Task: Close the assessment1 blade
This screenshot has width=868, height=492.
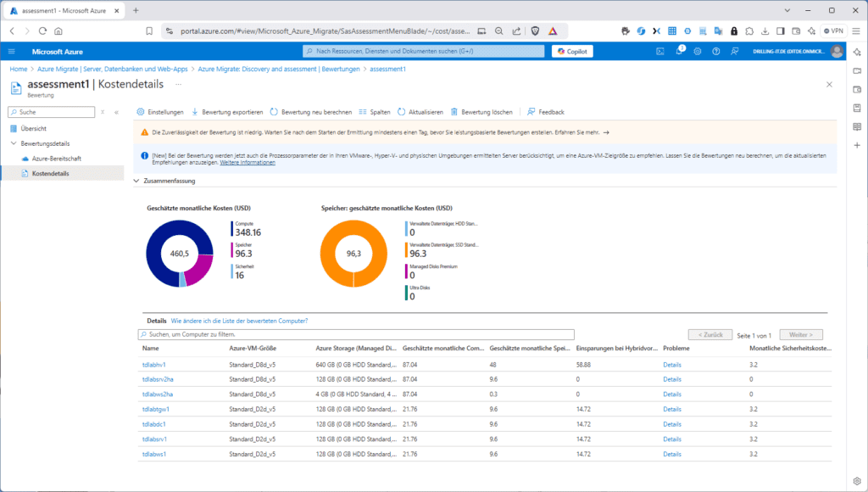Action: point(829,85)
